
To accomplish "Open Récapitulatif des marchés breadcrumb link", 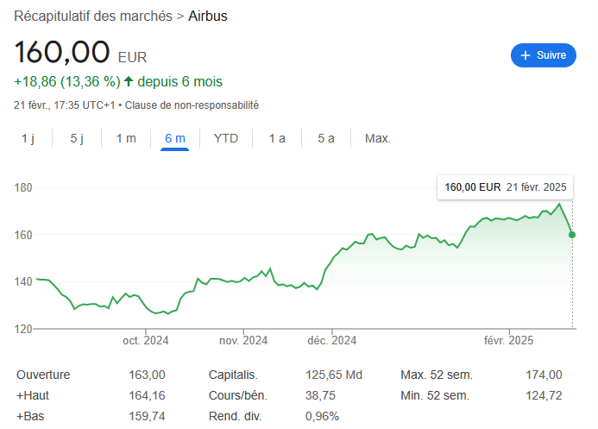I will point(93,16).
